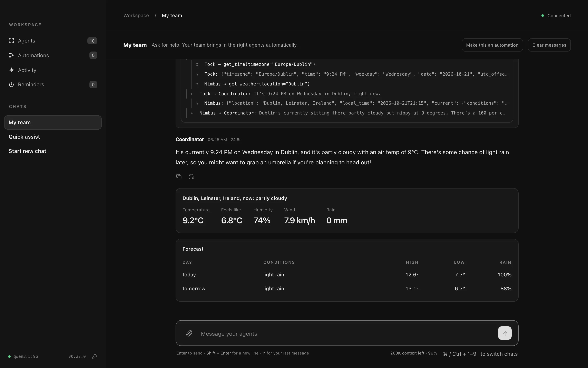588x368 pixels.
Task: Click the Agents count badge 10
Action: (92, 41)
